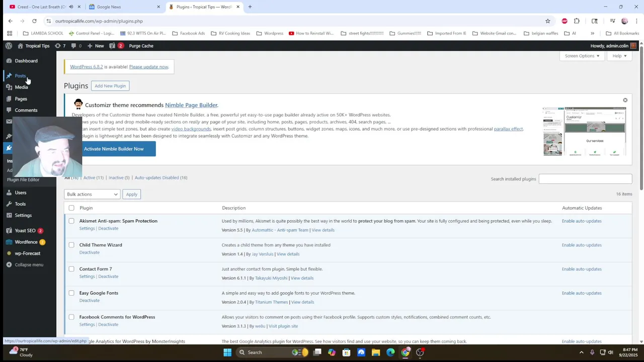The width and height of the screenshot is (644, 362).
Task: Open wp-Forecast sidebar item
Action: click(27, 253)
